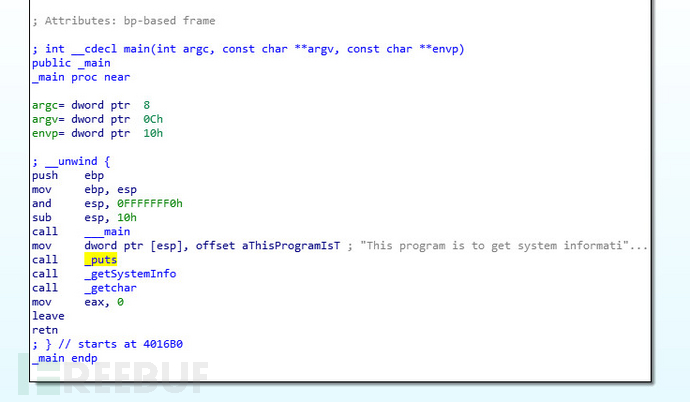Click the '_main proc near' line
The width and height of the screenshot is (690, 402).
(x=81, y=77)
